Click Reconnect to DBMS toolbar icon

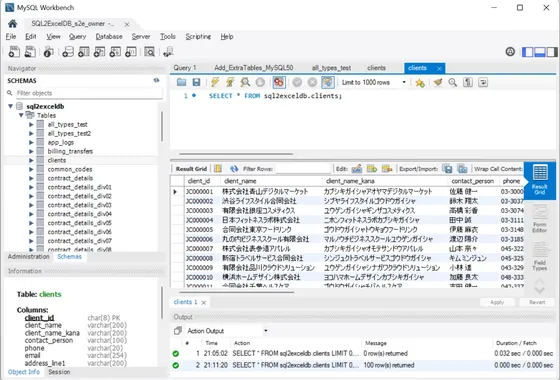tap(168, 52)
